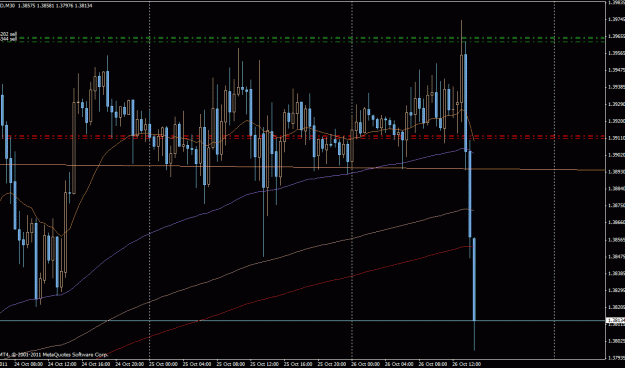Select the upper "202 sell" order label
The height and width of the screenshot is (368, 625).
8,35
